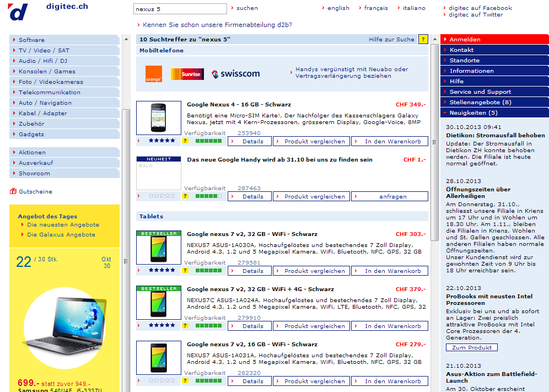
Task: Open the Orange carrier logo
Action: (x=154, y=74)
